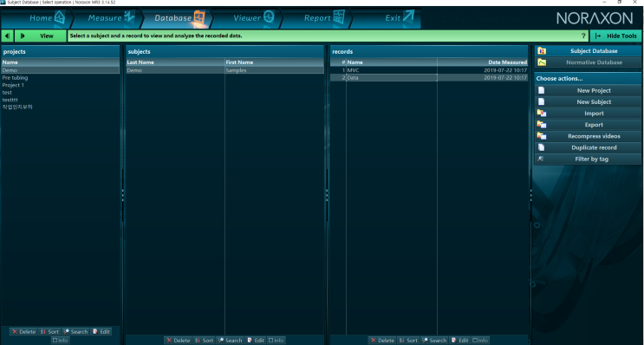Image resolution: width=644 pixels, height=345 pixels.
Task: Click the Recompress videos folder icon
Action: coord(542,136)
